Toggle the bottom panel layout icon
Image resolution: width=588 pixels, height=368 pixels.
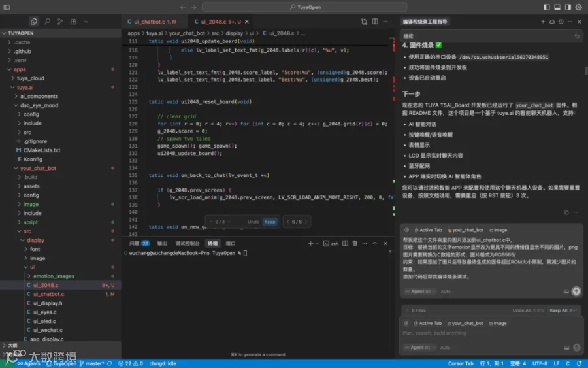557,7
